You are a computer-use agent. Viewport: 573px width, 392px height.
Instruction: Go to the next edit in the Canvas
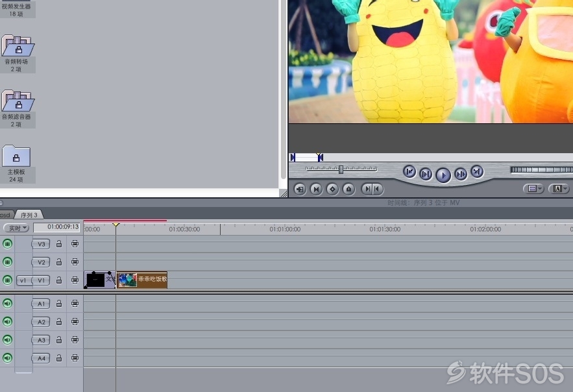coord(477,171)
